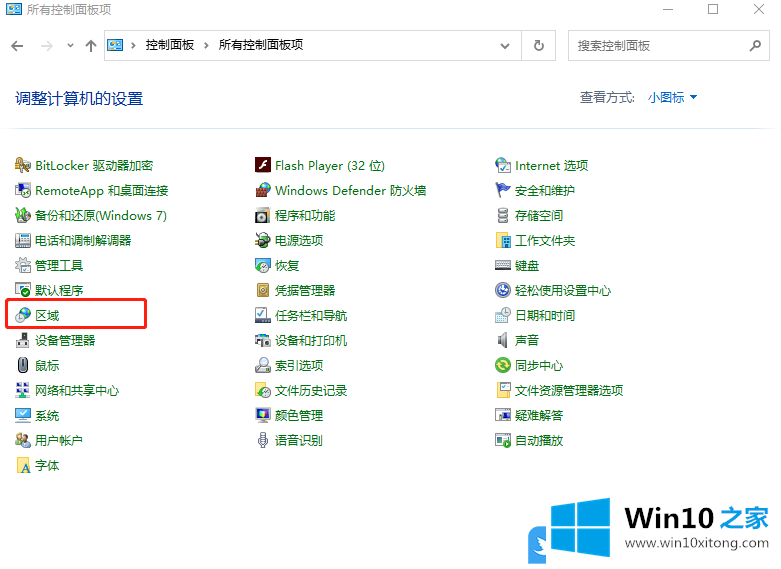Select 控制面板 in the breadcrumb path
The image size is (781, 569).
(170, 45)
